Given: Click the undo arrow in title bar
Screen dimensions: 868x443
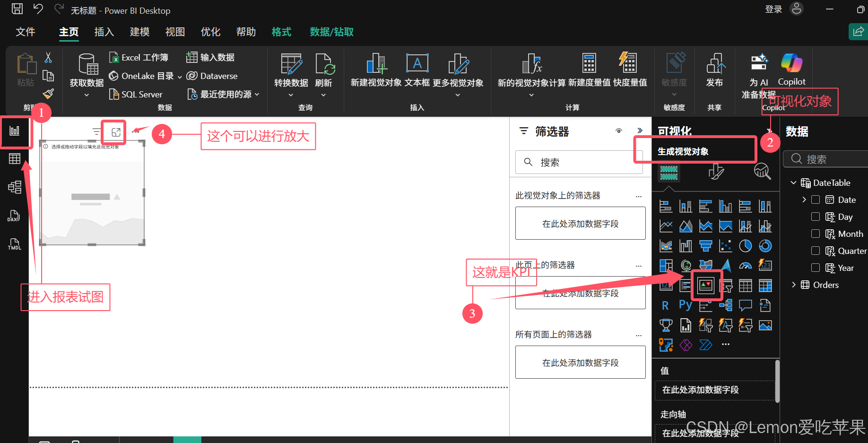Looking at the screenshot, I should click(38, 9).
